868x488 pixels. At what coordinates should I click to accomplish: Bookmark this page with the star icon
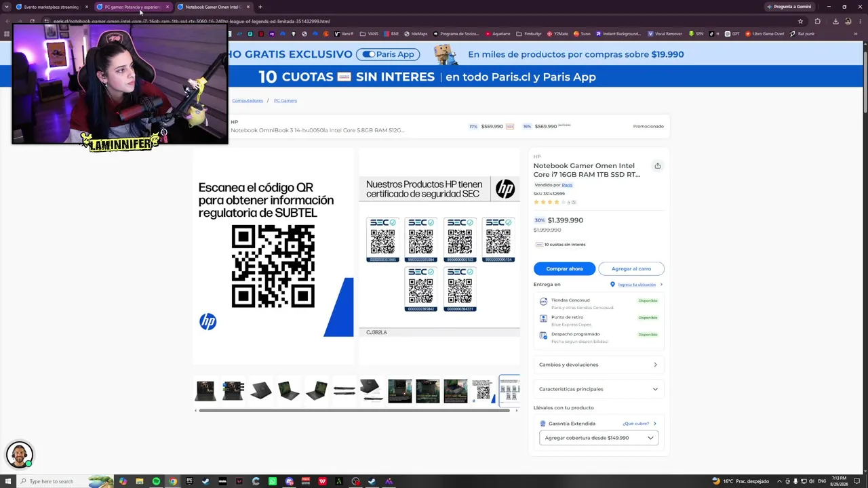coord(800,21)
